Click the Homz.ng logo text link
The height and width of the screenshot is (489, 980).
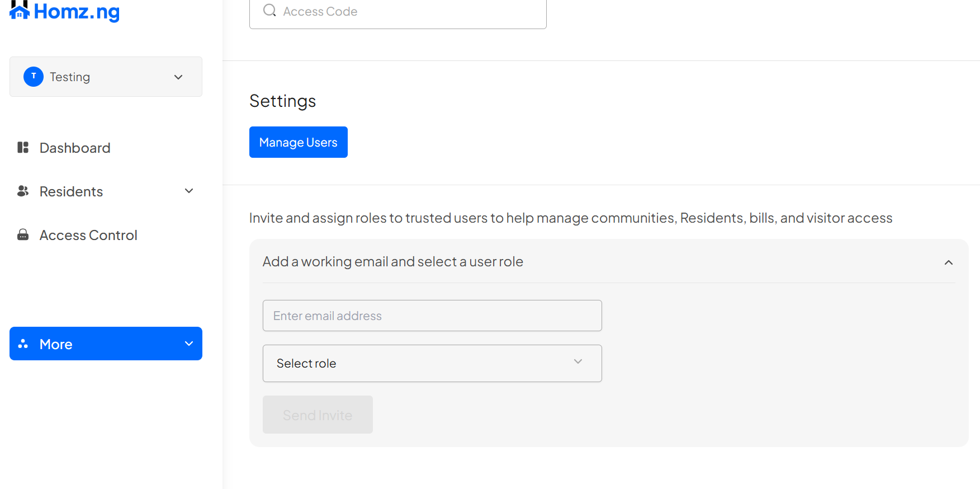[x=77, y=11]
